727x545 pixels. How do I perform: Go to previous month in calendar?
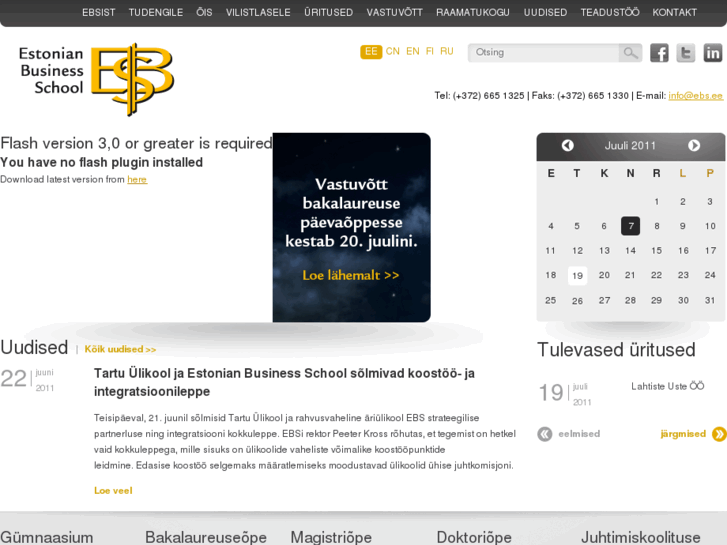pos(568,146)
